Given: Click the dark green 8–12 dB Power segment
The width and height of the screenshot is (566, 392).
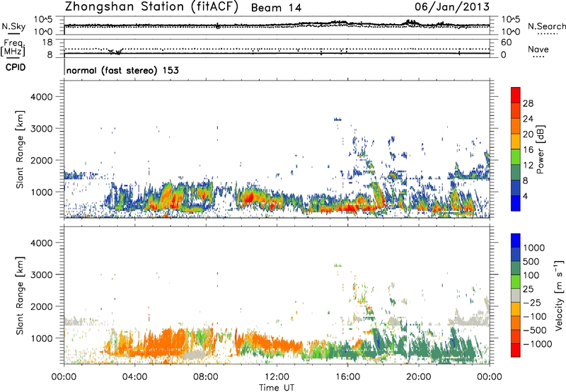Looking at the screenshot, I should 516,172.
